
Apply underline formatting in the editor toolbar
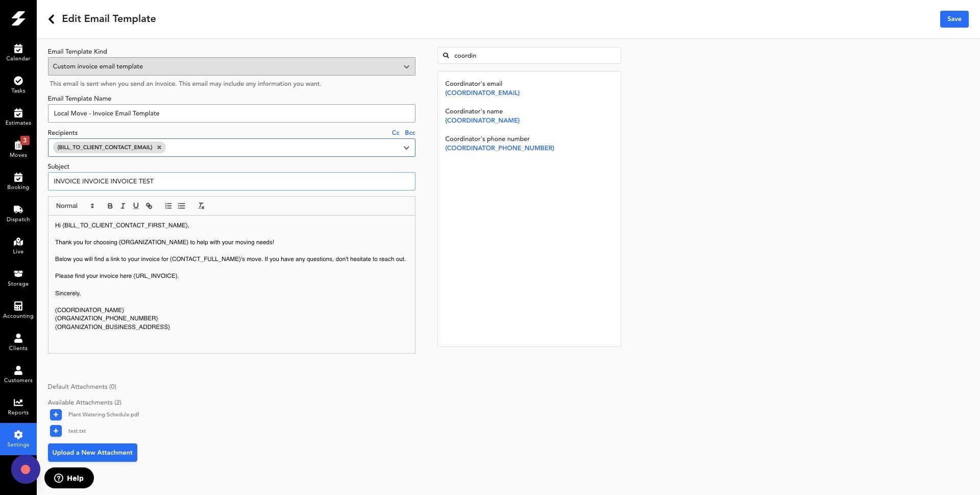pos(136,206)
